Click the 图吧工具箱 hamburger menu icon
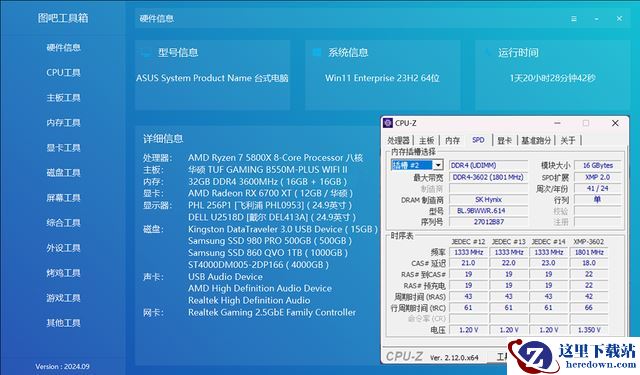This screenshot has width=640, height=375. pos(574,19)
